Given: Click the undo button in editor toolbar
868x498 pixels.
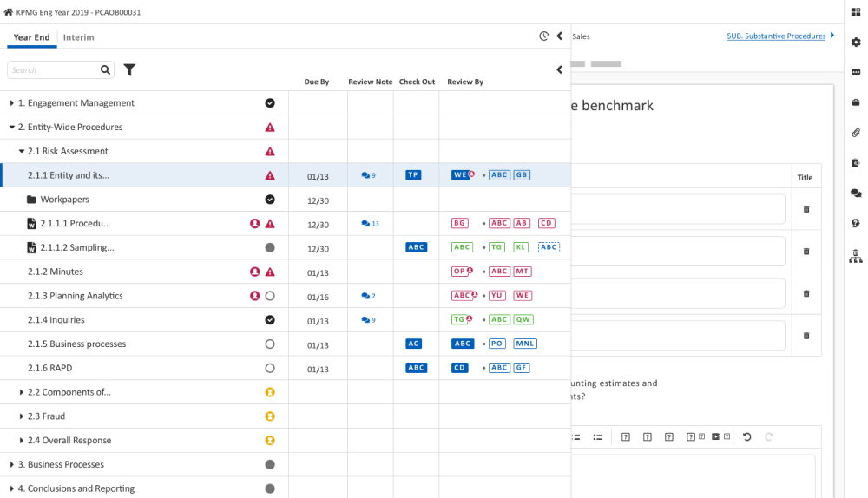Looking at the screenshot, I should 747,437.
